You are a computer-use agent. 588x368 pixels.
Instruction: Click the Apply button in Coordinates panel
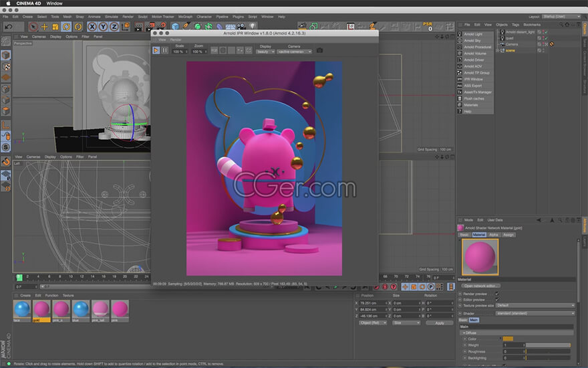pyautogui.click(x=440, y=323)
